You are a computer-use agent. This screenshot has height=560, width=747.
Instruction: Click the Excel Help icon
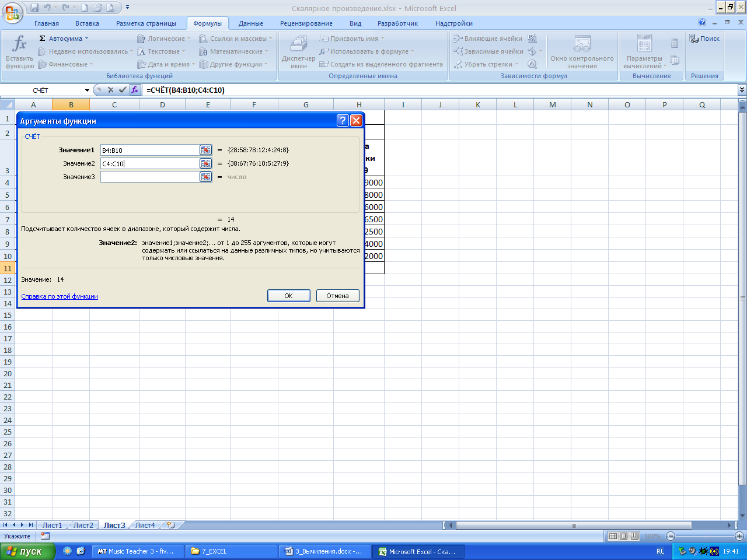click(x=702, y=22)
